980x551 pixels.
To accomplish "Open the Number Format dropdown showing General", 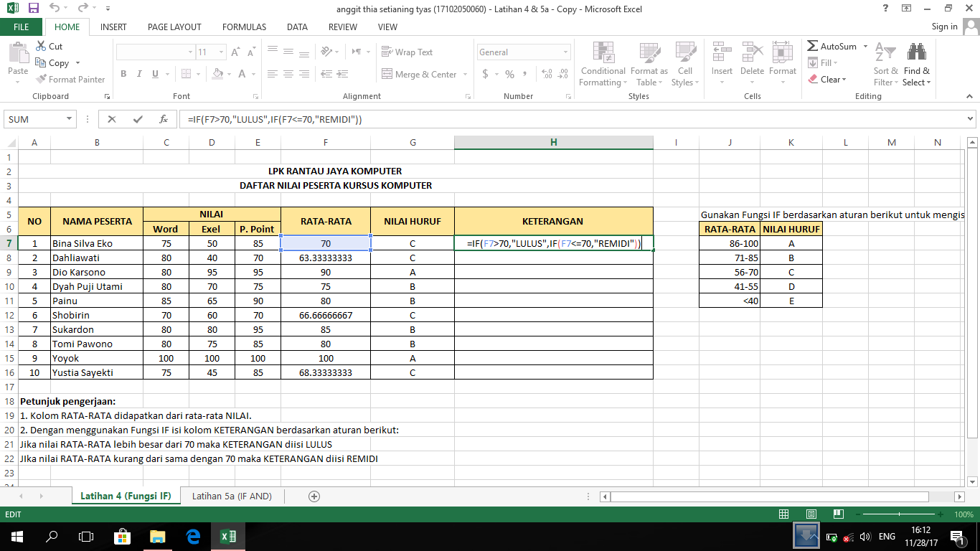I will [x=523, y=52].
